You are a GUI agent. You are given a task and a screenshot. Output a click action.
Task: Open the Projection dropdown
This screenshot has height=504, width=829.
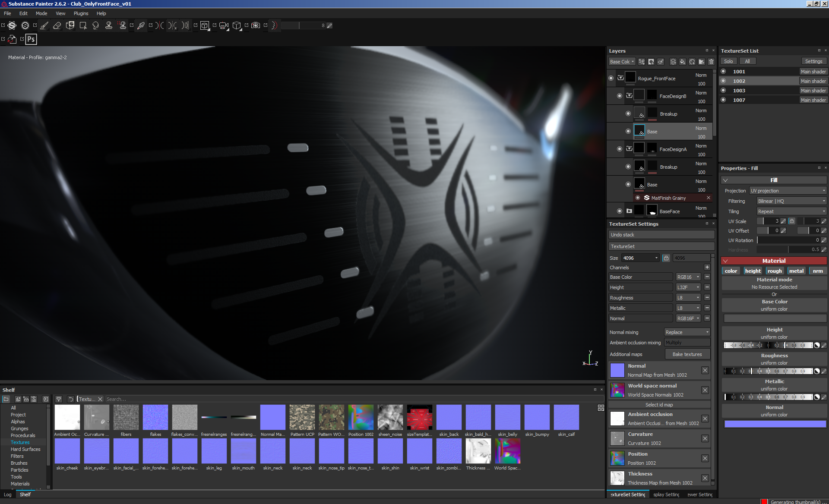coord(788,191)
